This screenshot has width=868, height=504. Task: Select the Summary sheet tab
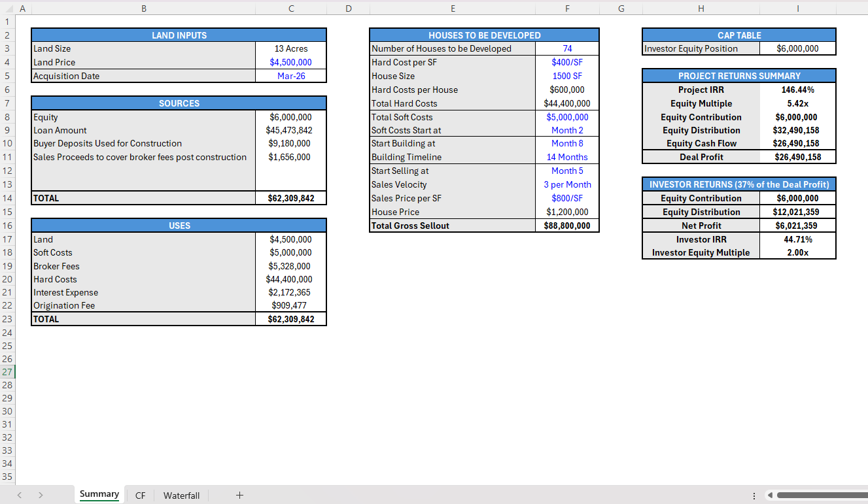[99, 494]
